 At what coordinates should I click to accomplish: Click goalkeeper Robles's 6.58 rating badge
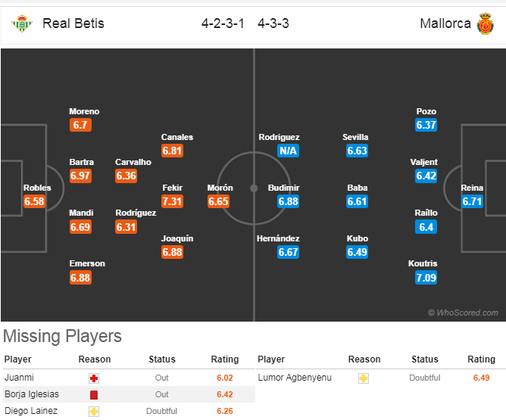(x=34, y=201)
